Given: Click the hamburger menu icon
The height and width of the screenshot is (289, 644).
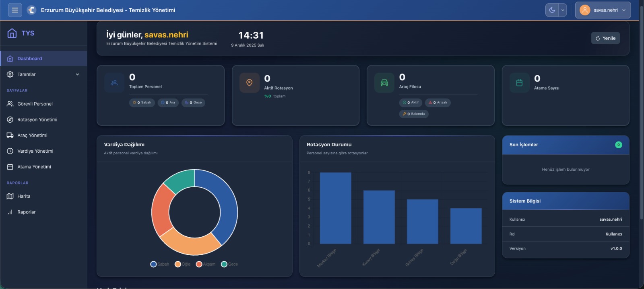Looking at the screenshot, I should point(15,10).
